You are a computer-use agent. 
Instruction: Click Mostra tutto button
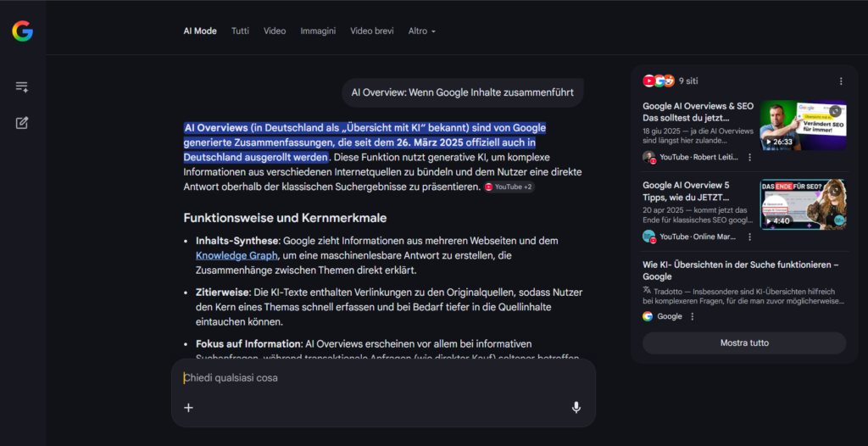click(x=744, y=343)
